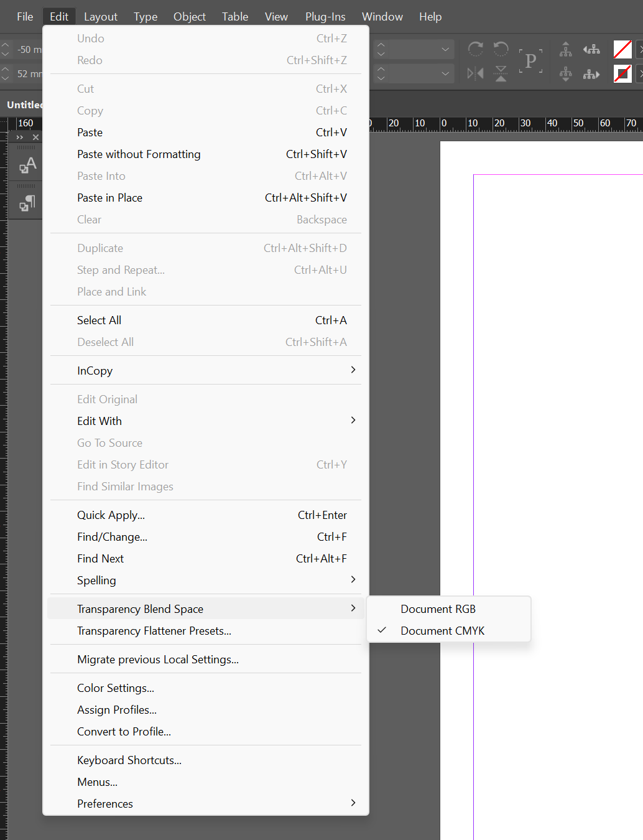This screenshot has width=643, height=840.
Task: Click the Flip Horizontal icon
Action: (x=476, y=74)
